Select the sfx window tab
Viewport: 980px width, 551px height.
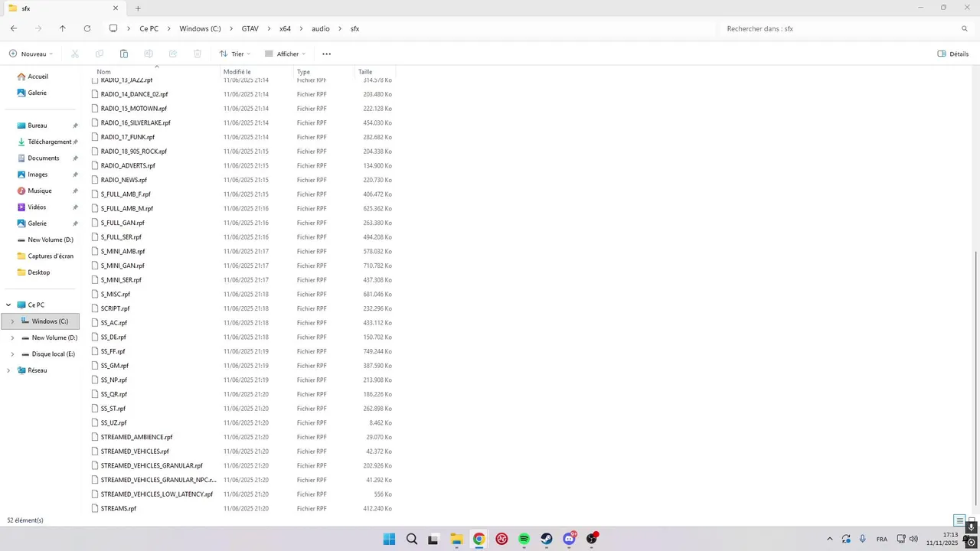click(64, 8)
